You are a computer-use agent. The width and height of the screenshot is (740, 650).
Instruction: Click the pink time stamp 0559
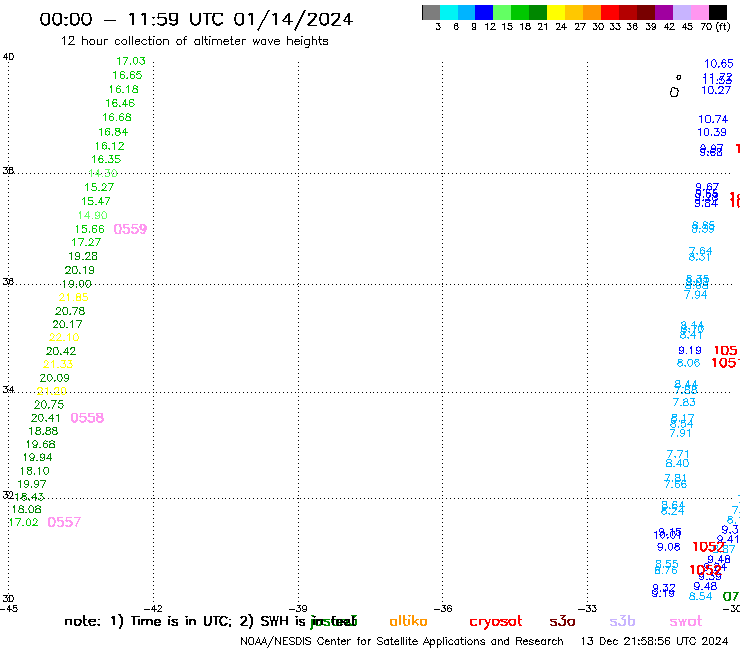click(x=130, y=229)
